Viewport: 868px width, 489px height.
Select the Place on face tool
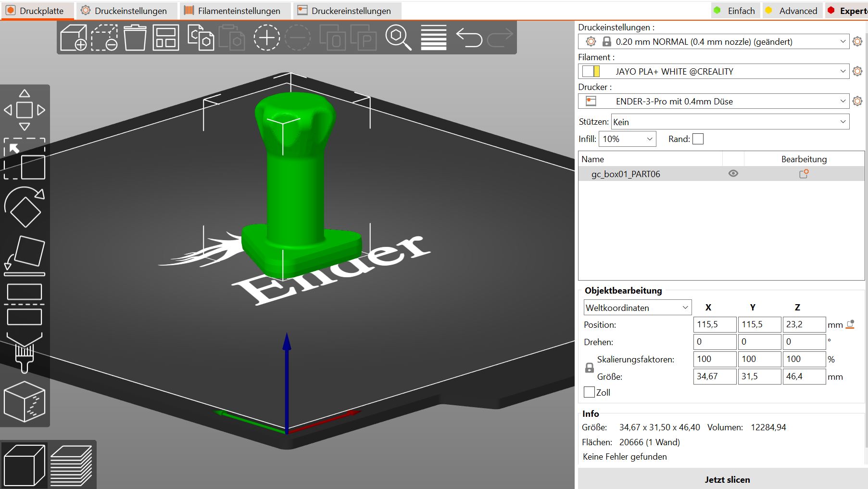[x=25, y=255]
